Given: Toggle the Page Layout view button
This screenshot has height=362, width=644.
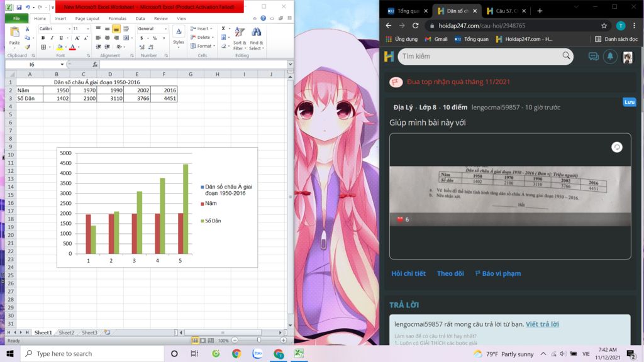Looking at the screenshot, I should pos(203,341).
